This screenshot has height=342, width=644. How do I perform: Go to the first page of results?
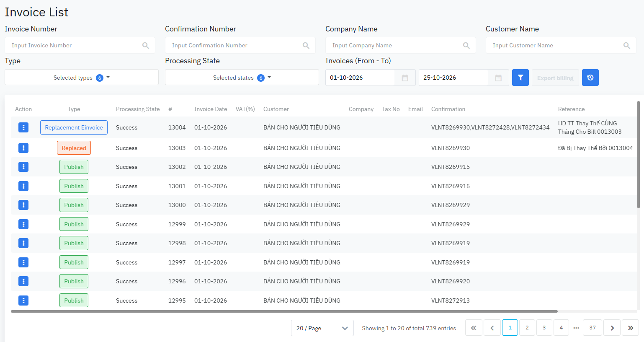(x=474, y=328)
